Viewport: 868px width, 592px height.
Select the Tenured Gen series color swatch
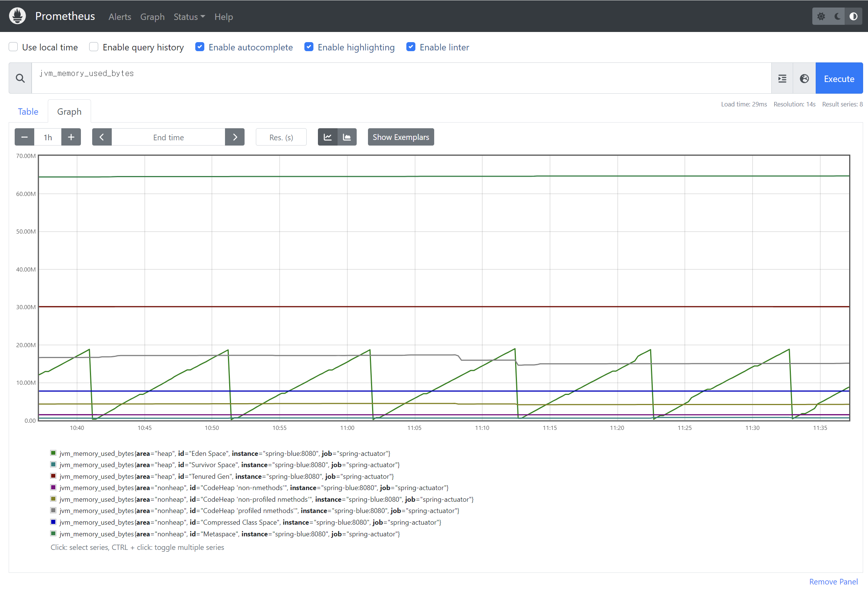[53, 476]
